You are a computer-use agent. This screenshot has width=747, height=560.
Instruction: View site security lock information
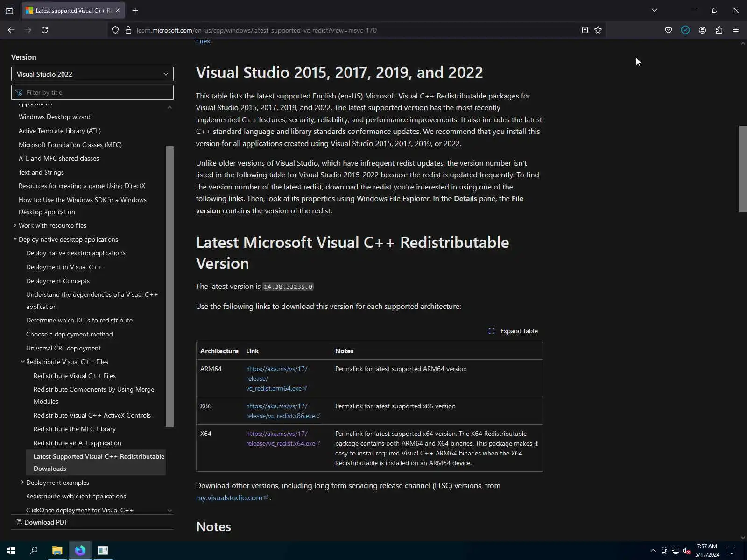tap(128, 30)
